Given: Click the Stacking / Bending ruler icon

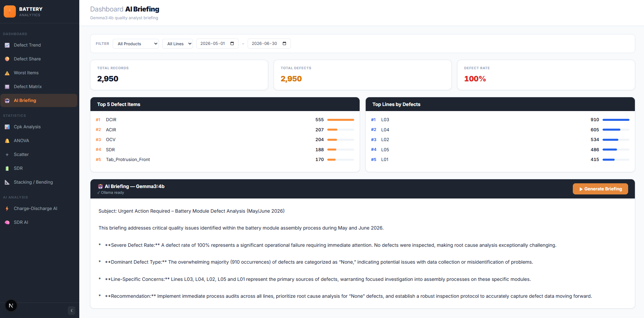Looking at the screenshot, I should [x=7, y=182].
